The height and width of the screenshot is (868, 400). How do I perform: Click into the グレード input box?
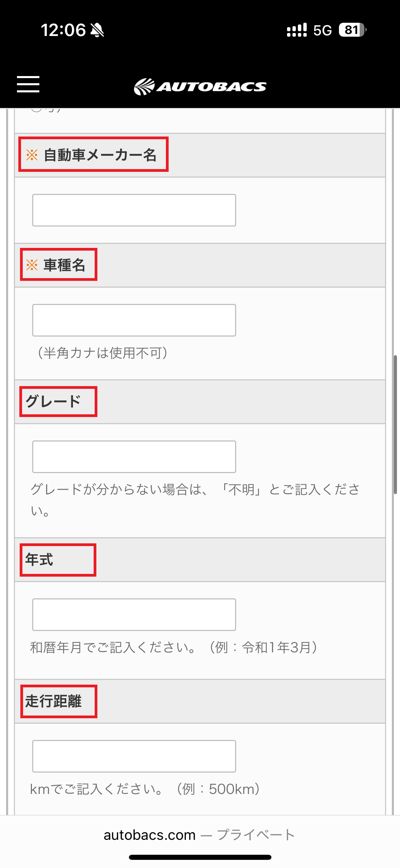134,457
